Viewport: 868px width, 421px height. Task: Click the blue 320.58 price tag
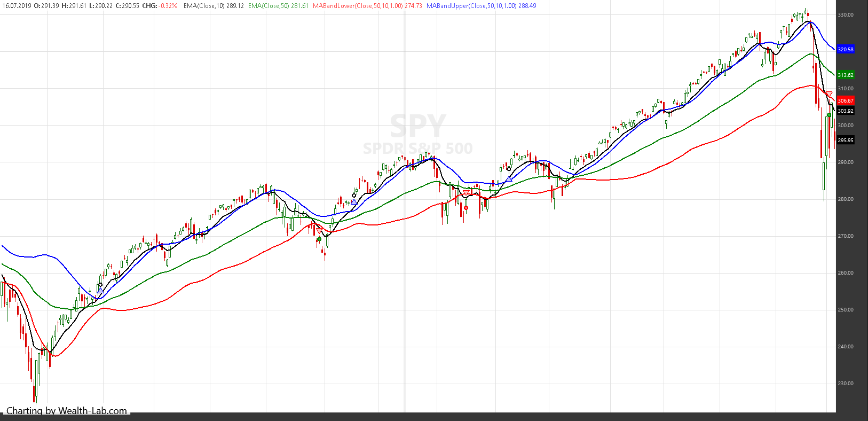click(846, 49)
